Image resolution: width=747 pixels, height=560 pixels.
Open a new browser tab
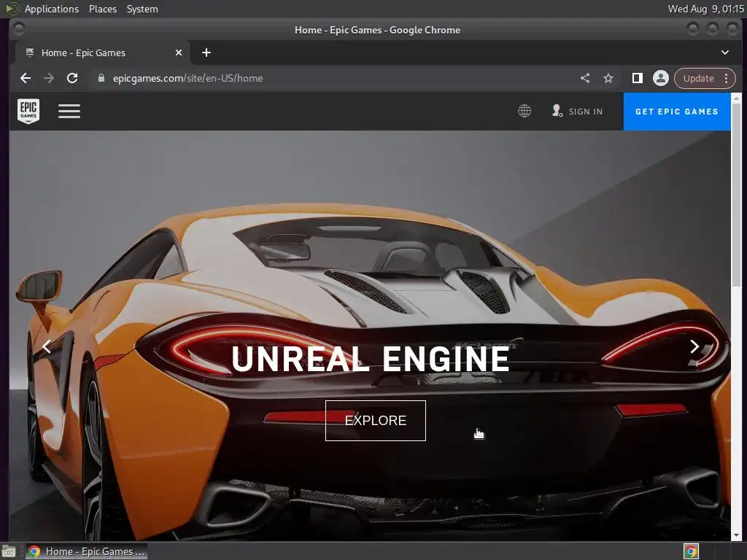tap(206, 52)
